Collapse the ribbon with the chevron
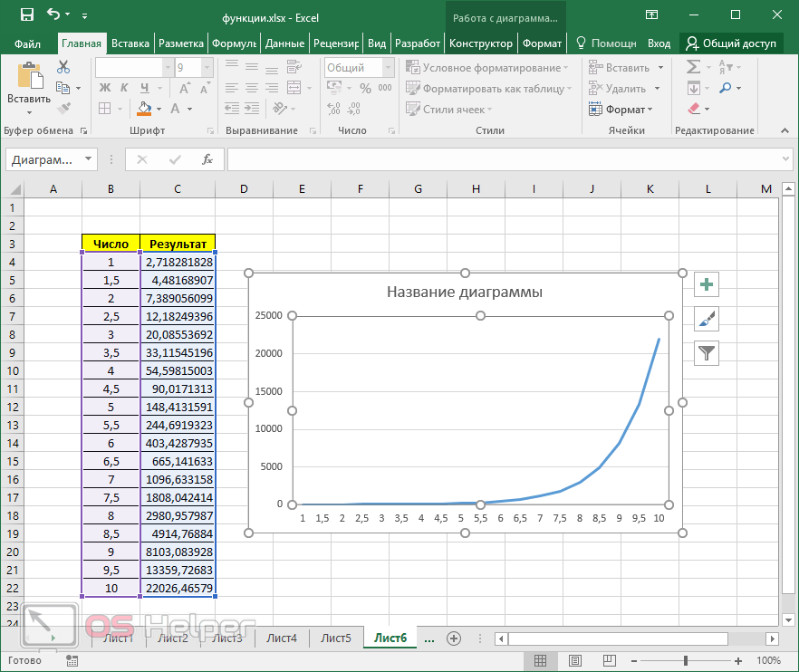 click(x=785, y=131)
